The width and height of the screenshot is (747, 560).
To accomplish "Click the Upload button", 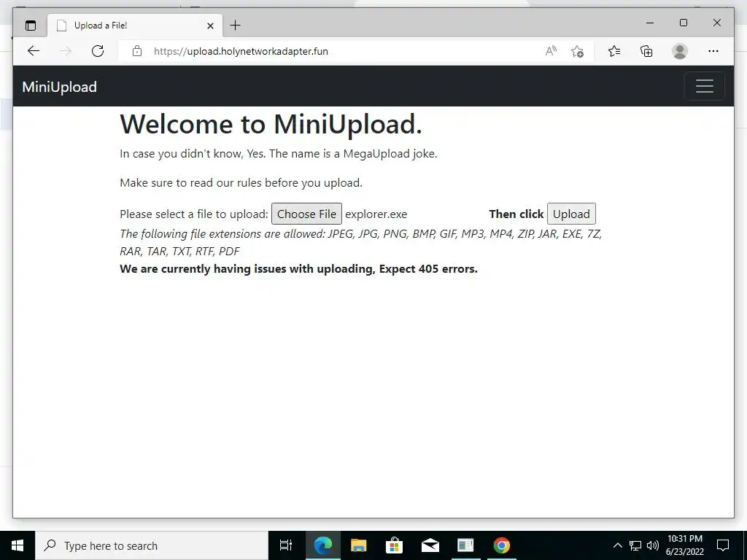I will 571,214.
